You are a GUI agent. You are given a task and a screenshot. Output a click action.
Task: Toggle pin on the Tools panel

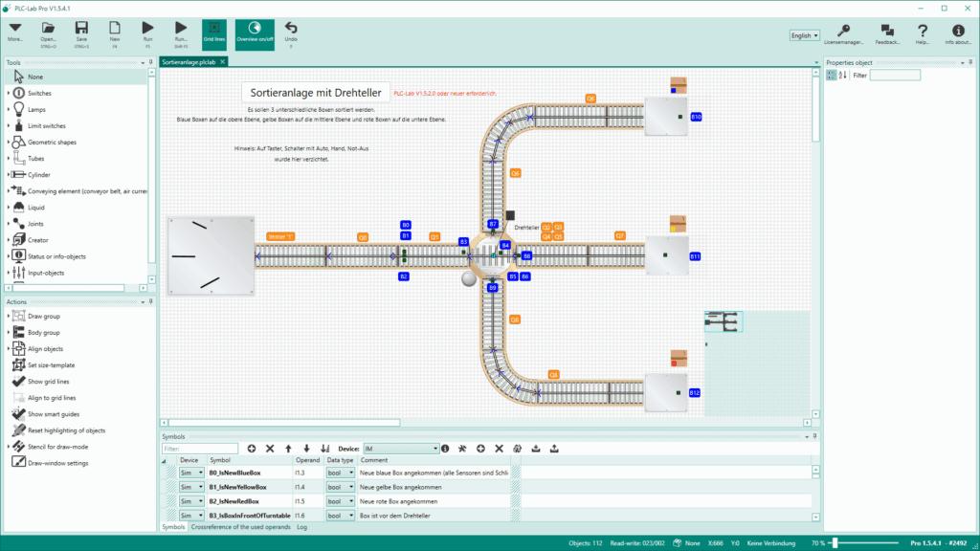click(150, 62)
